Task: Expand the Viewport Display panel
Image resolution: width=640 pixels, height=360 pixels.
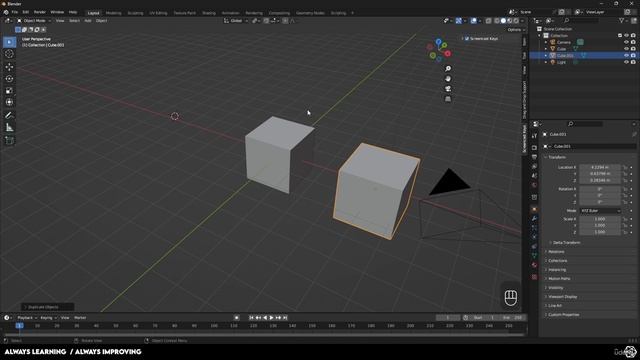Action: [561, 297]
